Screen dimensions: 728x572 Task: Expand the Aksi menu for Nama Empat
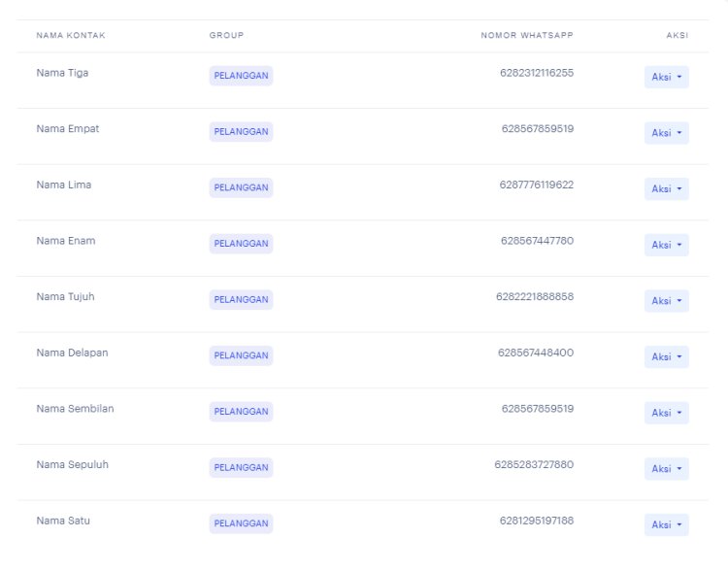(x=666, y=133)
